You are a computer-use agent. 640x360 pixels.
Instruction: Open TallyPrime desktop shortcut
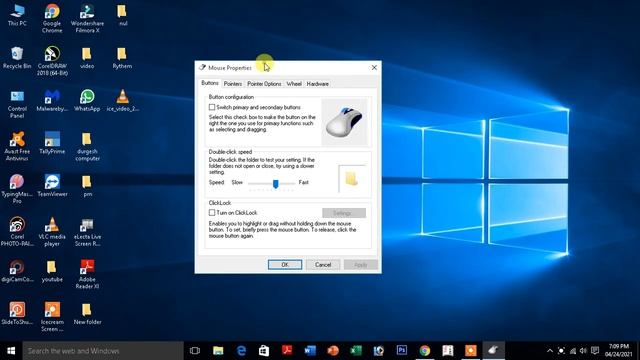pyautogui.click(x=52, y=143)
